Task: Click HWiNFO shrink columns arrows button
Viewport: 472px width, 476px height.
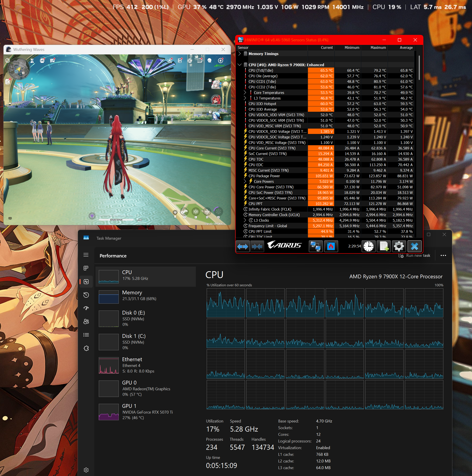Action: [257, 246]
